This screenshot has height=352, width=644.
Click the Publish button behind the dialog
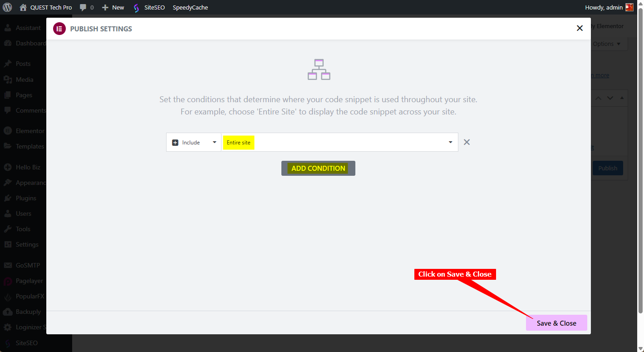pyautogui.click(x=608, y=168)
